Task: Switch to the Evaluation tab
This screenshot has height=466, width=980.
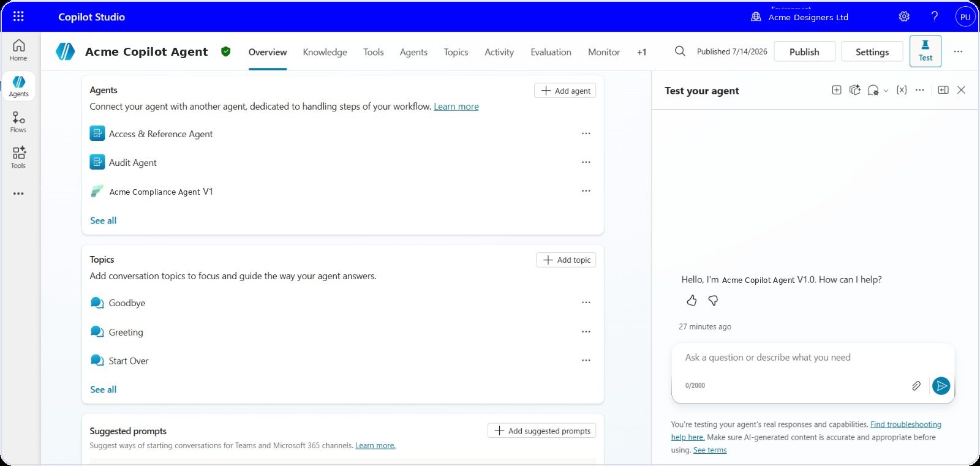Action: [x=551, y=52]
